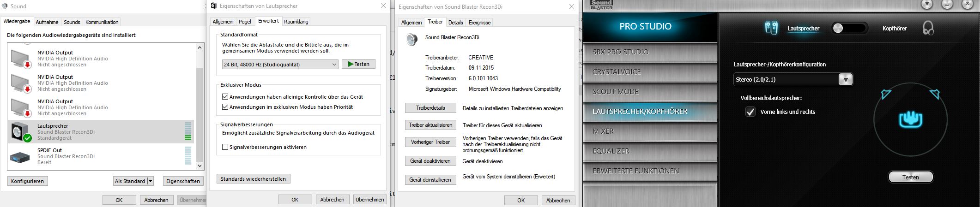Open the Details tab
Viewport: 980px width, 207px height.
(455, 22)
